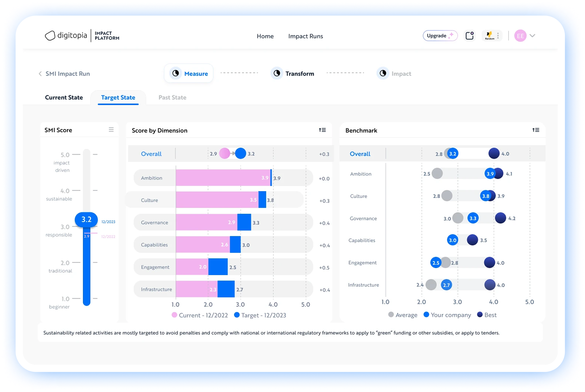
Task: Click the Random app extension dropdown
Action: 501,36
